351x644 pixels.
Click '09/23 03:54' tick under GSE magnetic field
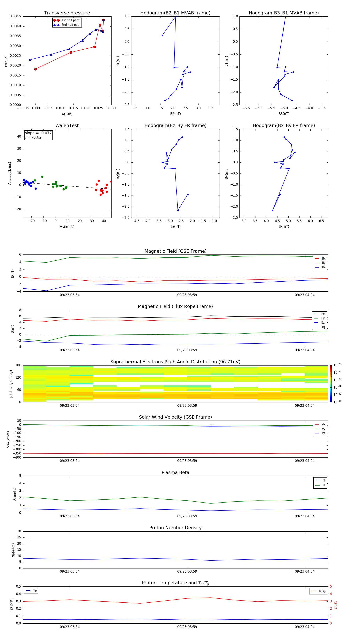click(70, 295)
